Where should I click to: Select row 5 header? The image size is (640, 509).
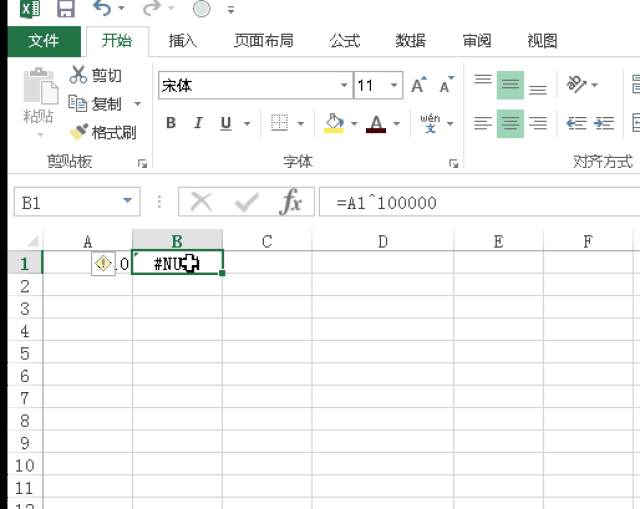click(25, 353)
